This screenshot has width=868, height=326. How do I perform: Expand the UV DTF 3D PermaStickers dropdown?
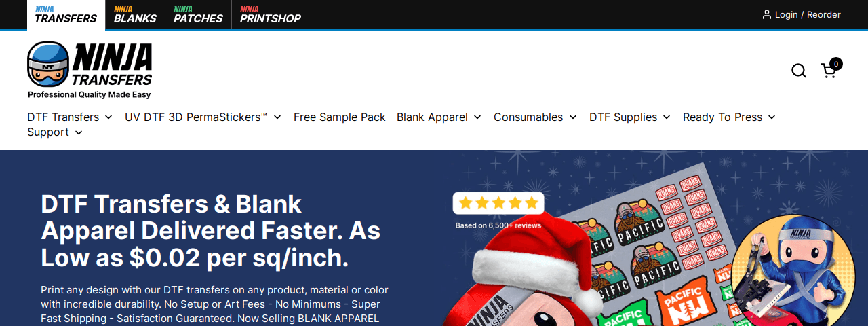point(203,117)
